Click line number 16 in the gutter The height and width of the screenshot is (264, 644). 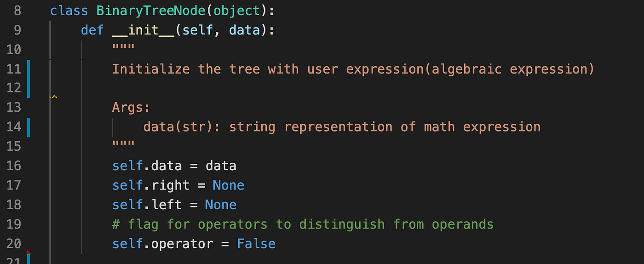pos(14,166)
